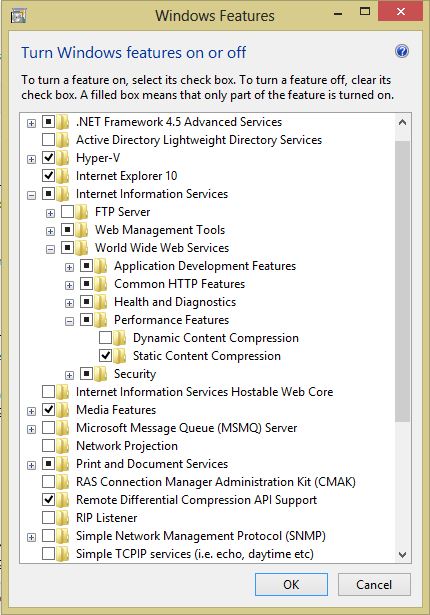Select the World Wide Web Services item
Image resolution: width=430 pixels, height=615 pixels.
click(x=162, y=248)
